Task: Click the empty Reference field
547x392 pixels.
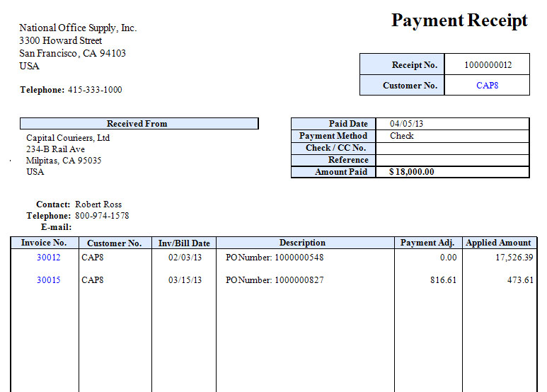Action: [x=451, y=160]
